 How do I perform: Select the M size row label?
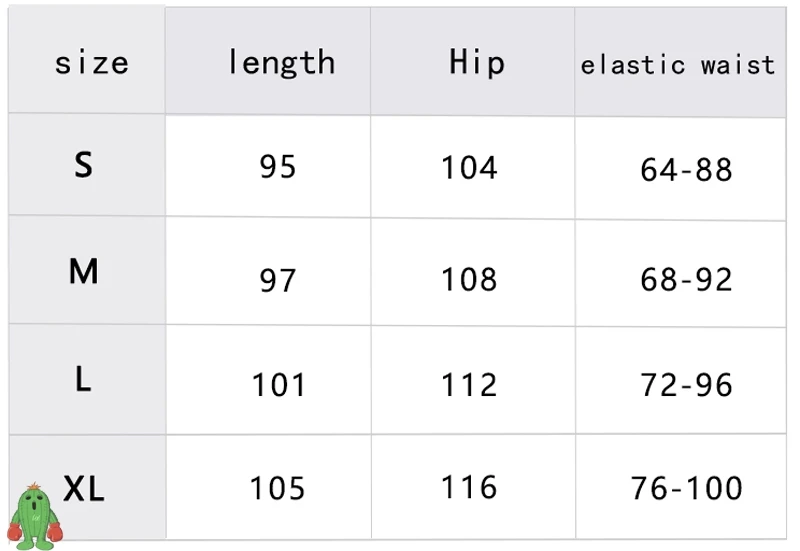[83, 270]
